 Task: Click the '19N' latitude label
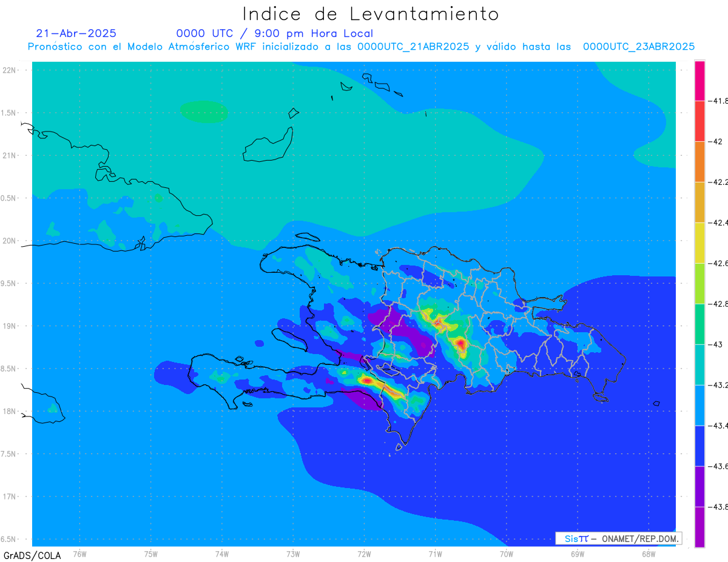click(x=9, y=326)
